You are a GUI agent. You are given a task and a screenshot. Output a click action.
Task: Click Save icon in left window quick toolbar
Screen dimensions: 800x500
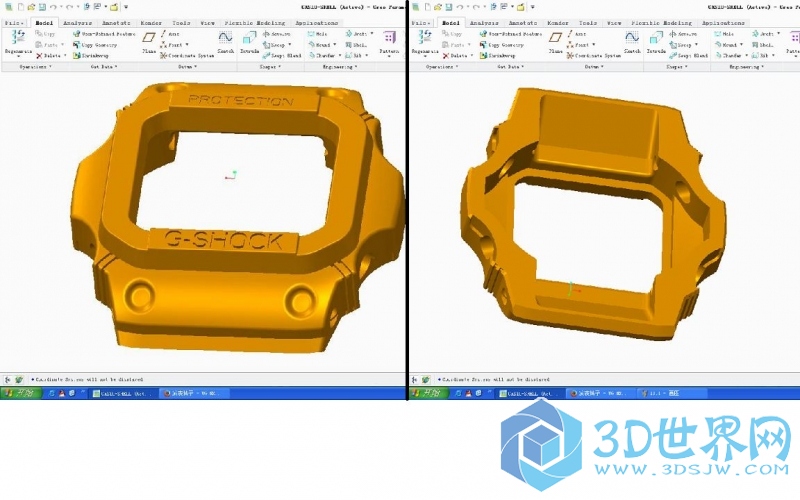point(42,7)
